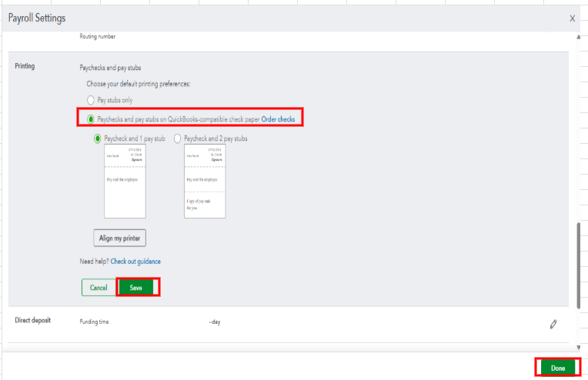Select the Pay stubs only option
Viewport: 588px width, 380px height.
coord(90,101)
